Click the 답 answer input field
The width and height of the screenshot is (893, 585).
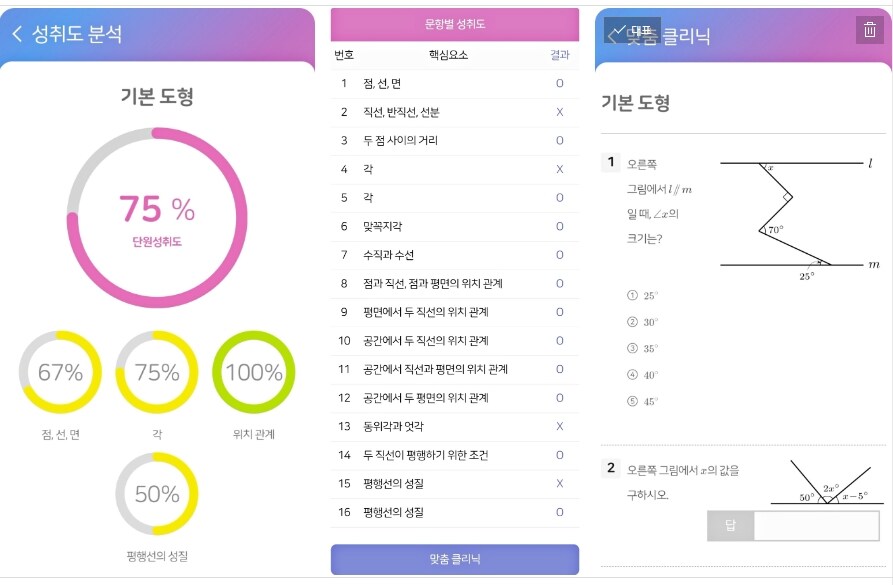pos(817,525)
